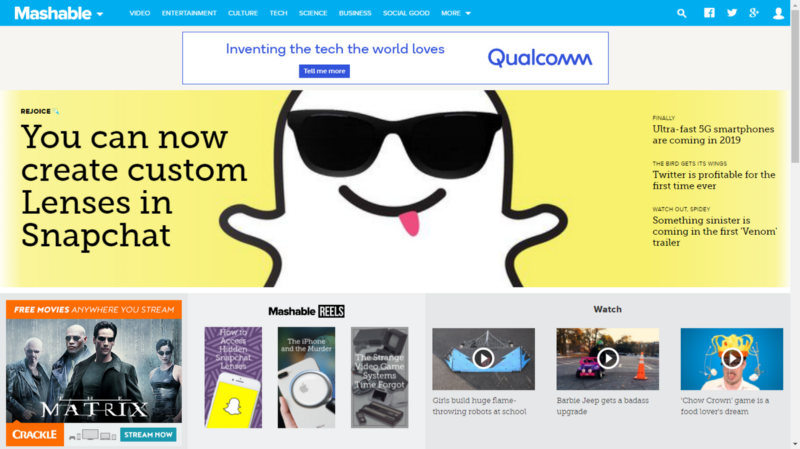Expand the Mashable logo dropdown arrow

100,14
